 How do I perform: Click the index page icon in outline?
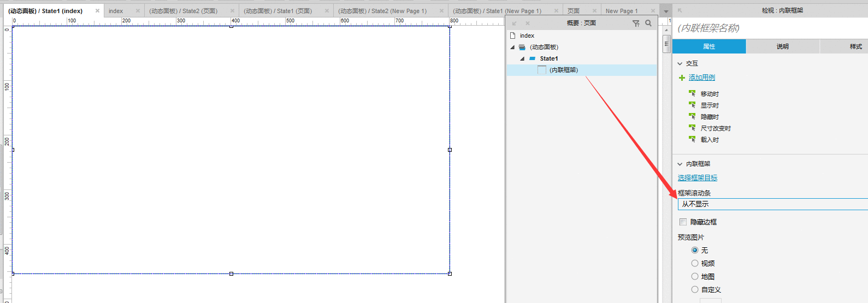[513, 35]
